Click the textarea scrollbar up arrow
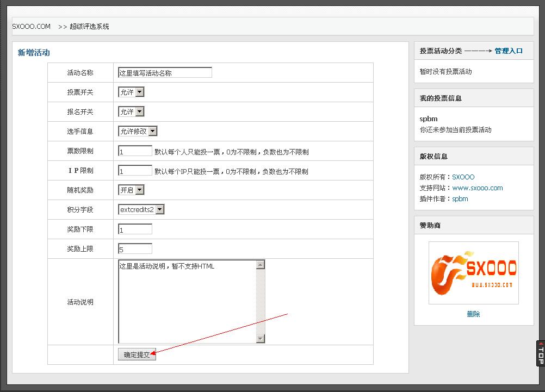This screenshot has width=545, height=392. click(x=261, y=264)
